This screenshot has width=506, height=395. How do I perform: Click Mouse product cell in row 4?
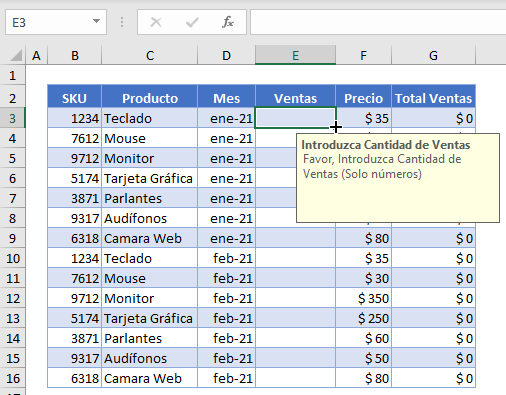(x=150, y=138)
